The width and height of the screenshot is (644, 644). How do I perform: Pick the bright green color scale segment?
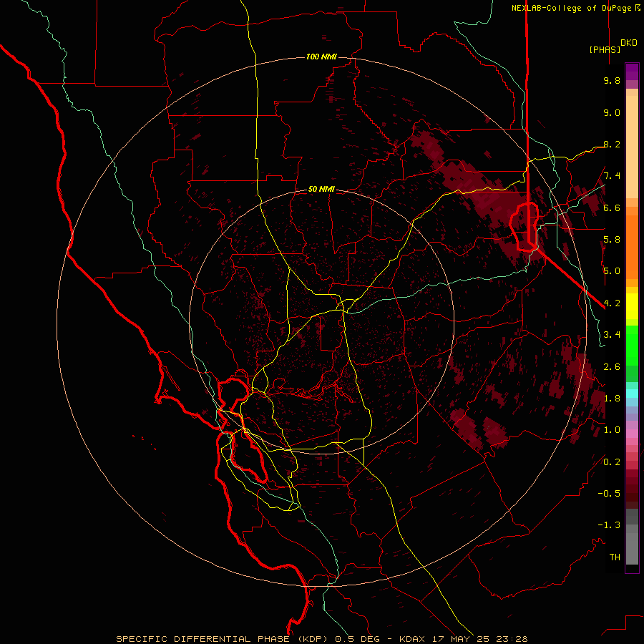point(632,345)
